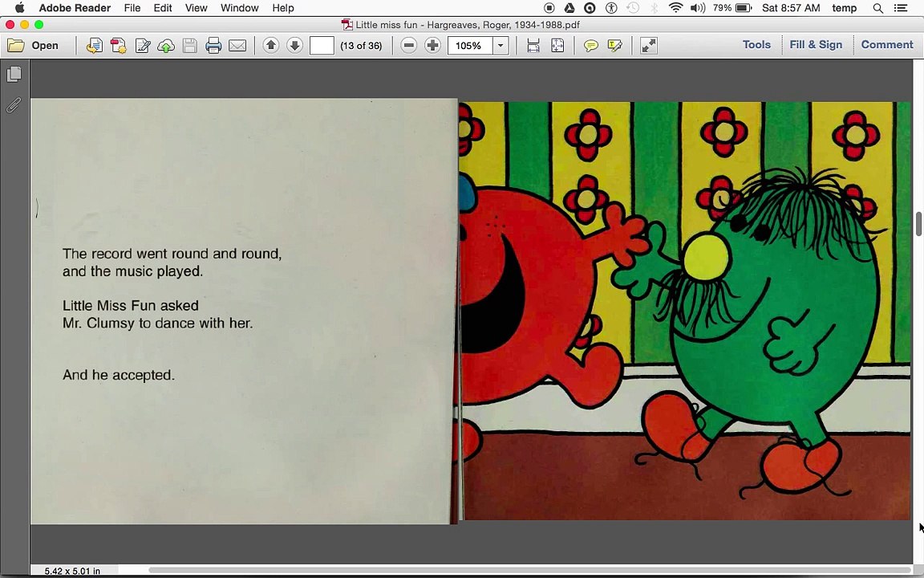924x578 pixels.
Task: Click the Save floppy disk icon
Action: click(x=190, y=46)
